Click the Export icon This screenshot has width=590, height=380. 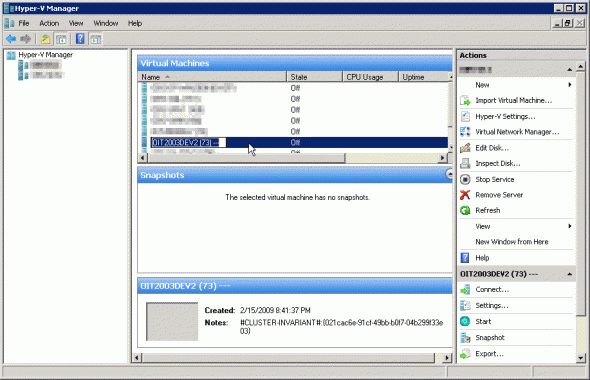(x=465, y=354)
